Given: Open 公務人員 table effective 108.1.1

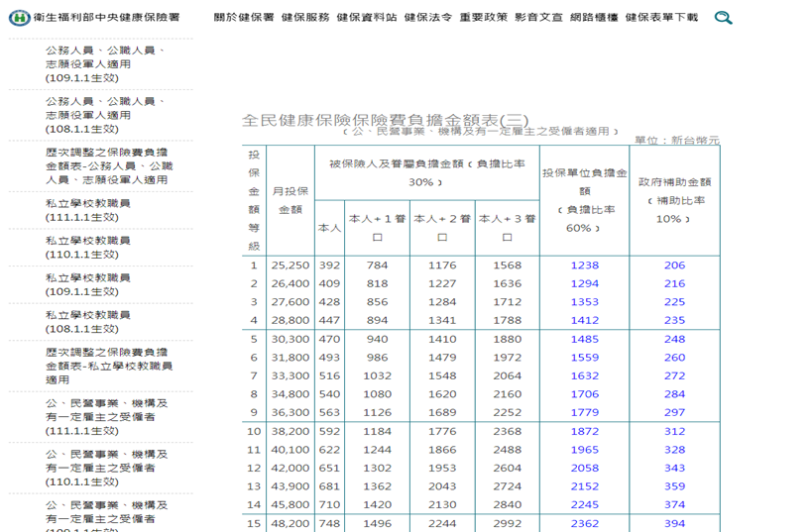Looking at the screenshot, I should point(105,115).
